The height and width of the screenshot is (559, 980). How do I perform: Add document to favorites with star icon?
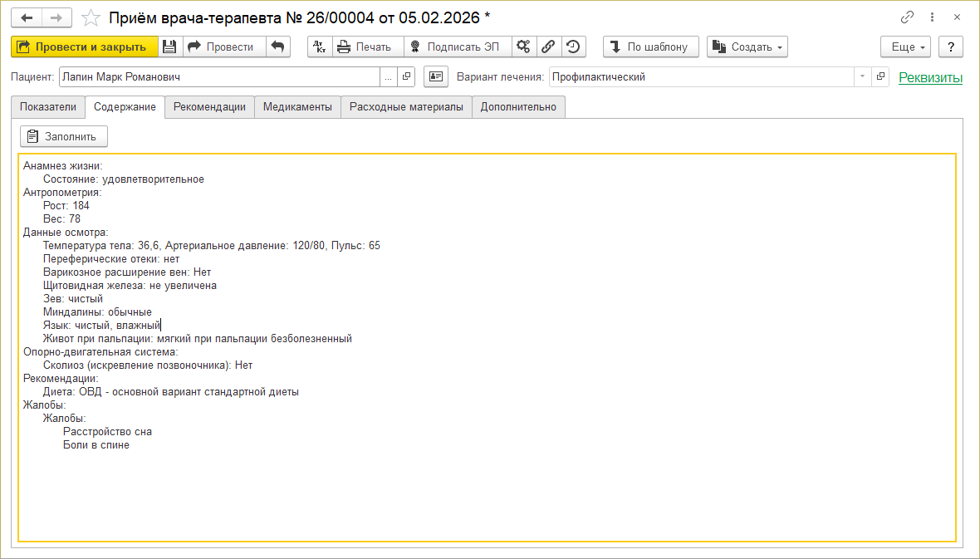coord(91,17)
